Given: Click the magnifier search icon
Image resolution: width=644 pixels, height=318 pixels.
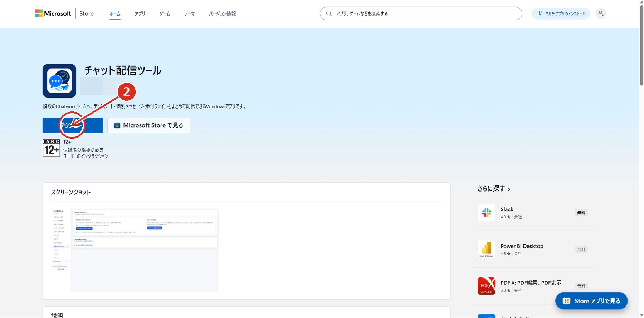Looking at the screenshot, I should (x=329, y=14).
